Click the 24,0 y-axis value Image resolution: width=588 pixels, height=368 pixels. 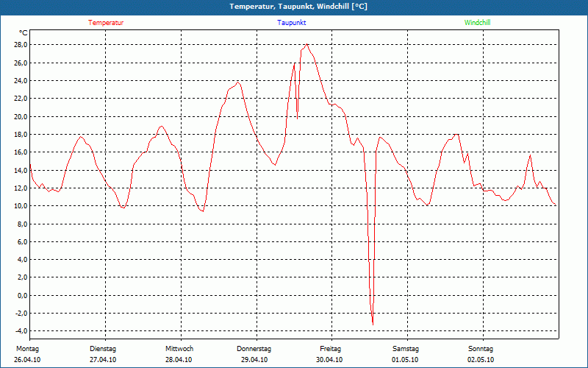21,80
